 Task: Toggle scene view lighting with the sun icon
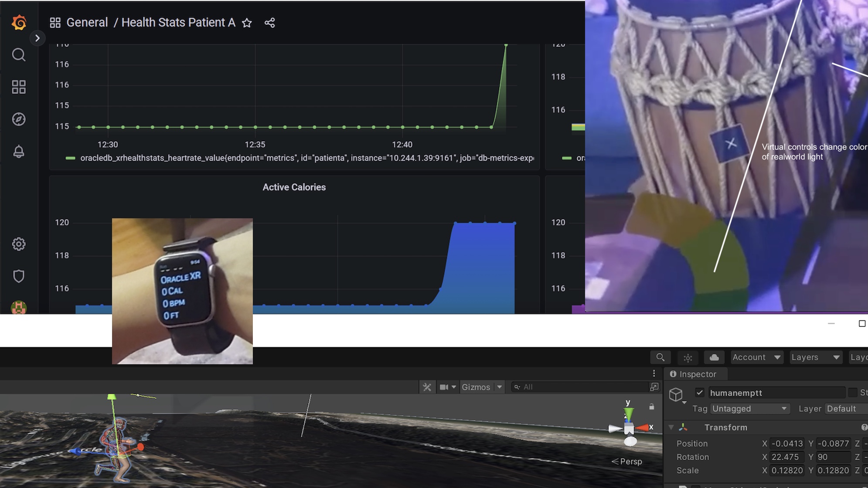click(688, 357)
